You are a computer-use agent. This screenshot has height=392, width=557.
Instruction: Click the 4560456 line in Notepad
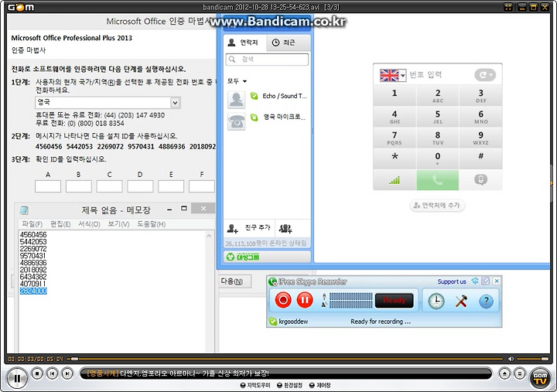pyautogui.click(x=33, y=235)
